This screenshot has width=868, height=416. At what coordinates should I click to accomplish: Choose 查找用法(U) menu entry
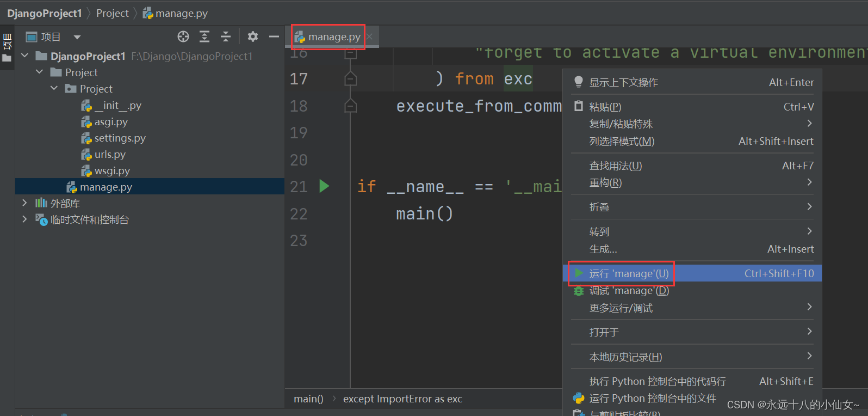692,166
